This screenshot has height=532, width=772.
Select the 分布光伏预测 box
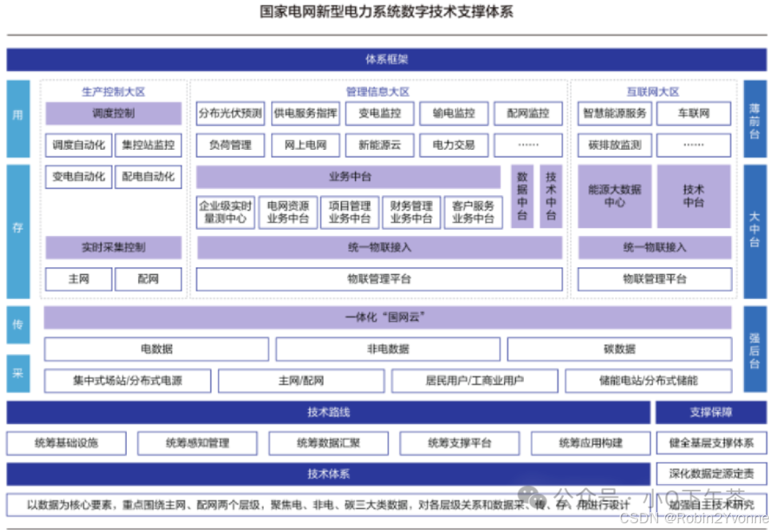click(230, 113)
